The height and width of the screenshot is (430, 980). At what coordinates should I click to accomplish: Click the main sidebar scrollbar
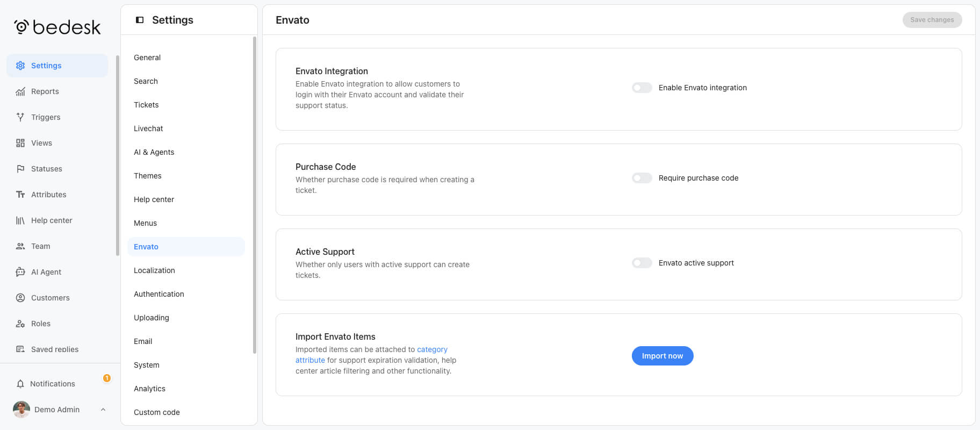click(118, 155)
